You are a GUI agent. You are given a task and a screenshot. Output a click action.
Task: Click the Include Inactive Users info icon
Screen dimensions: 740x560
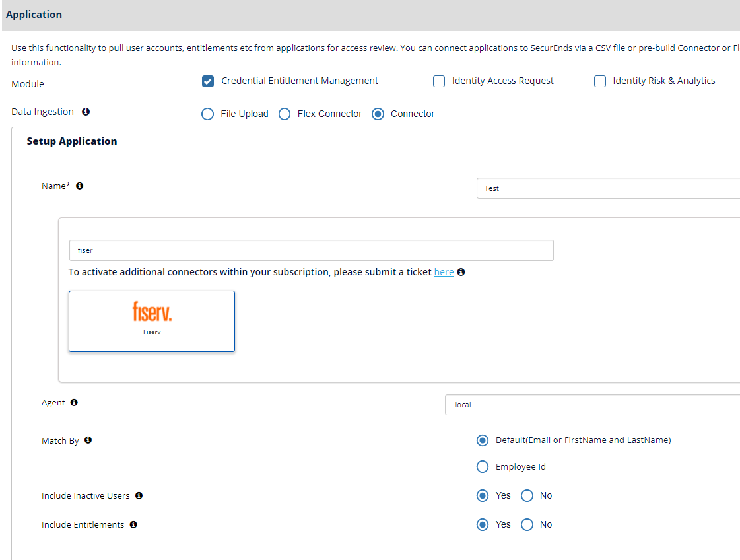139,495
